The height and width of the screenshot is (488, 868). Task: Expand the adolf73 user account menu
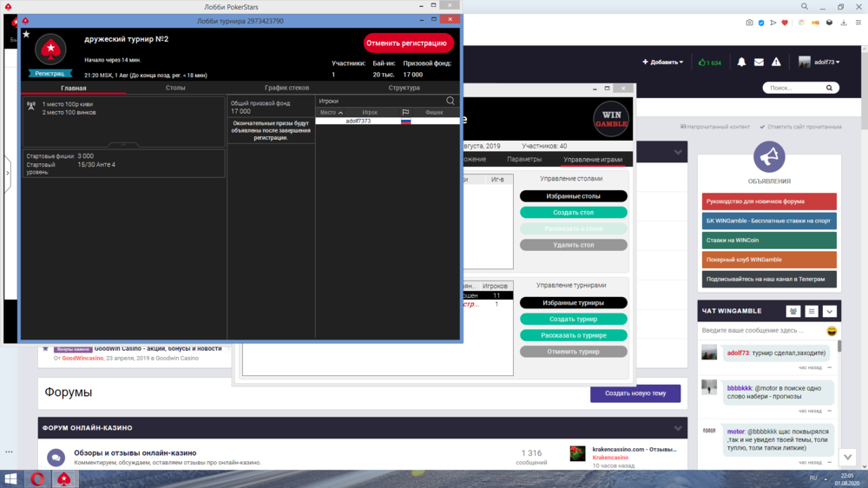pos(820,63)
